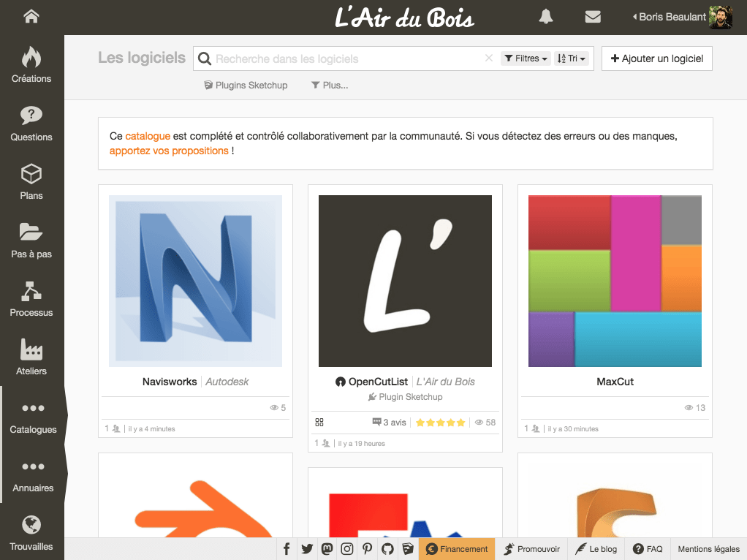
Task: Open the Navisworks title link
Action: [170, 382]
